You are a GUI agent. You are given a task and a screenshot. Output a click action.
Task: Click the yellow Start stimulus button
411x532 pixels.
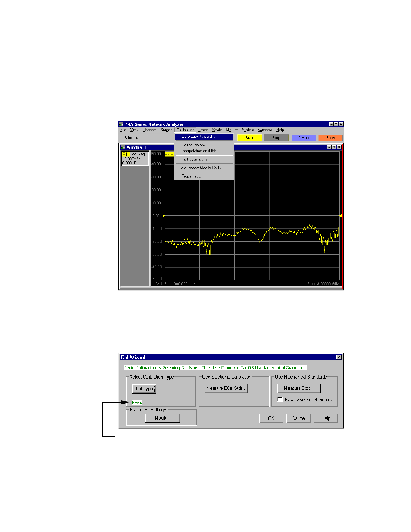(x=249, y=138)
